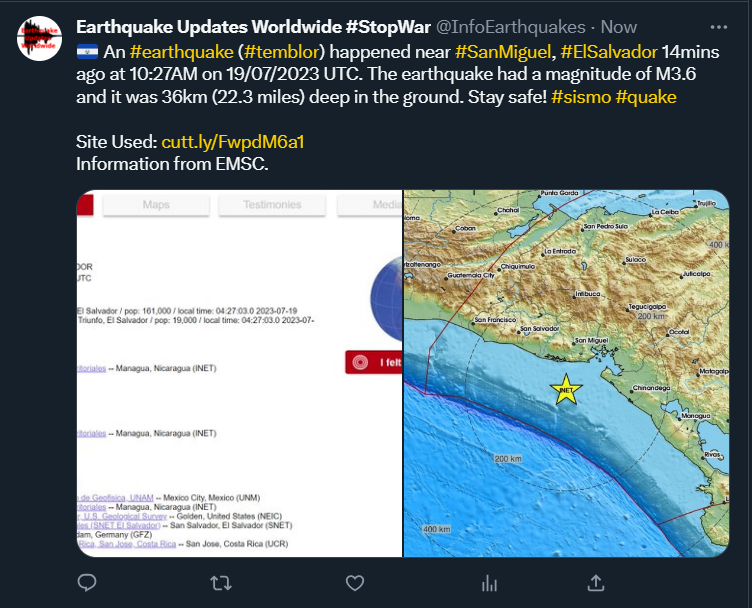Open the three-dot more options menu
This screenshot has height=608, width=752.
pos(718,27)
